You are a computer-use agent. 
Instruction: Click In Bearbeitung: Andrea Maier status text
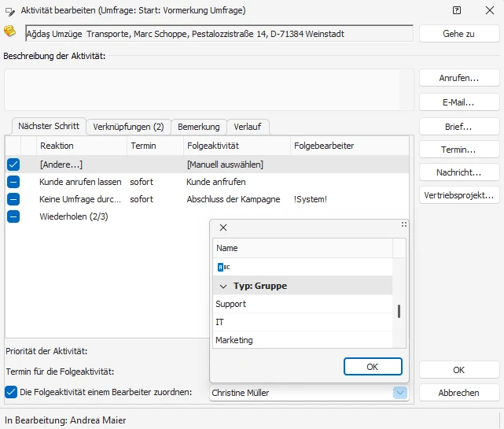pyautogui.click(x=65, y=420)
